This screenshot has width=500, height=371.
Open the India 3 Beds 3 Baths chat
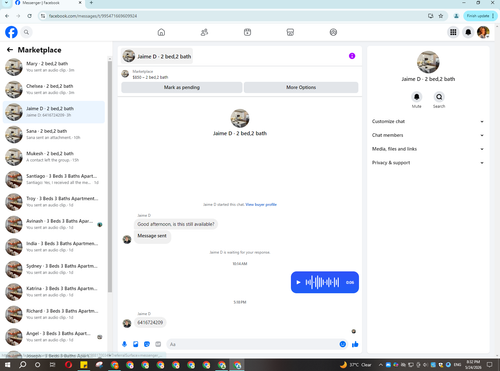pyautogui.click(x=54, y=247)
